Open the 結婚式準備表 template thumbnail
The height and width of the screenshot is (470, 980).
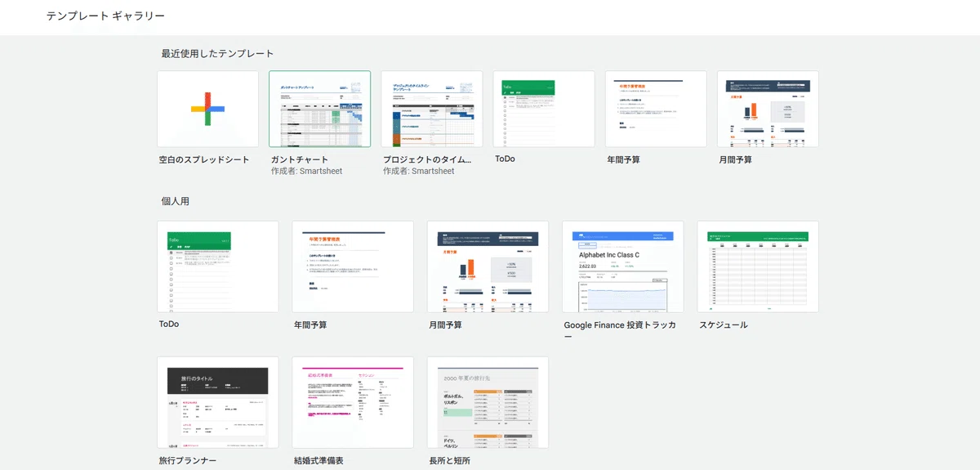(353, 402)
